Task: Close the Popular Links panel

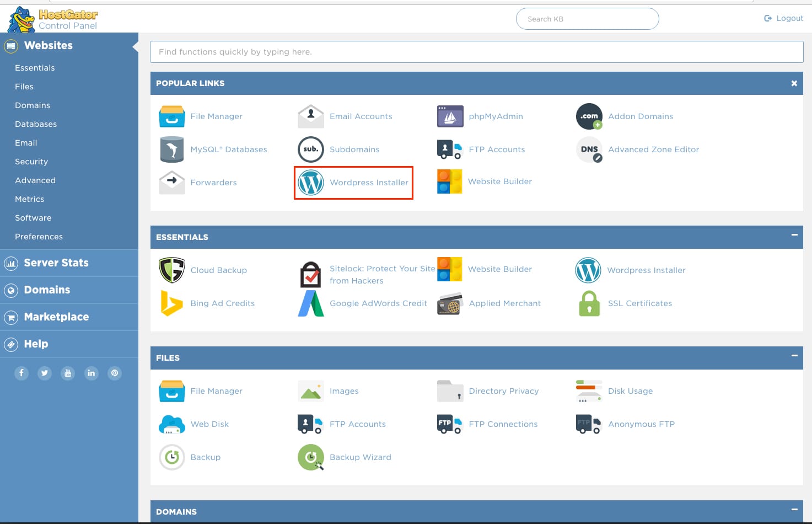Action: point(794,83)
